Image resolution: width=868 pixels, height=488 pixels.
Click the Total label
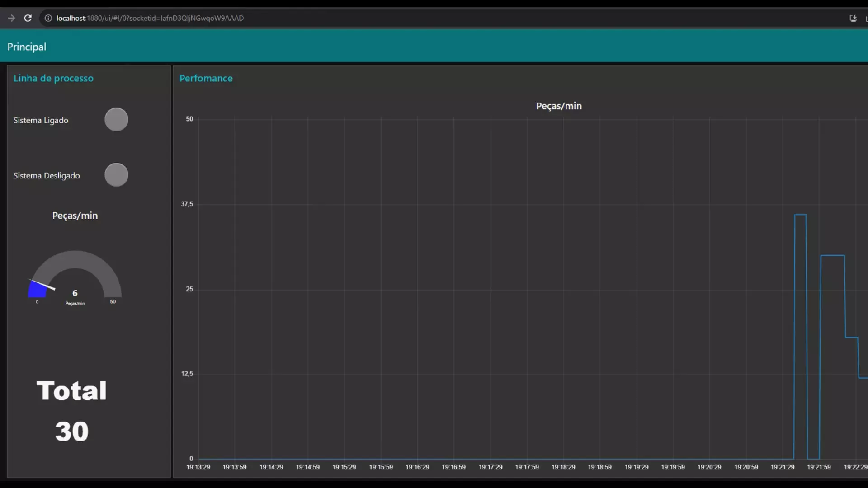[x=71, y=391]
